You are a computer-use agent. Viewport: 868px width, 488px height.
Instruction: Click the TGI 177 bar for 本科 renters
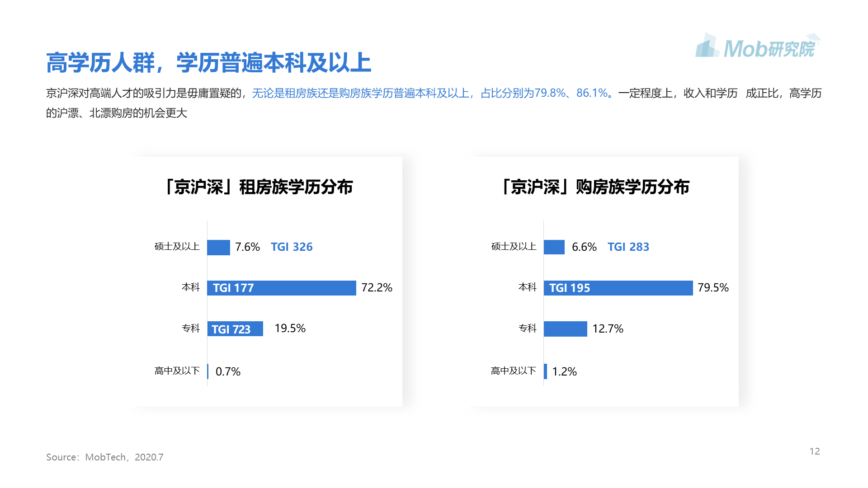282,288
